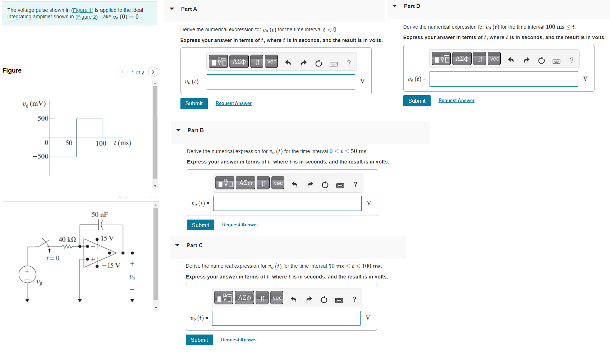The width and height of the screenshot is (610, 364).
Task: Open the keyboard shortcuts icon in Part C
Action: 339,299
